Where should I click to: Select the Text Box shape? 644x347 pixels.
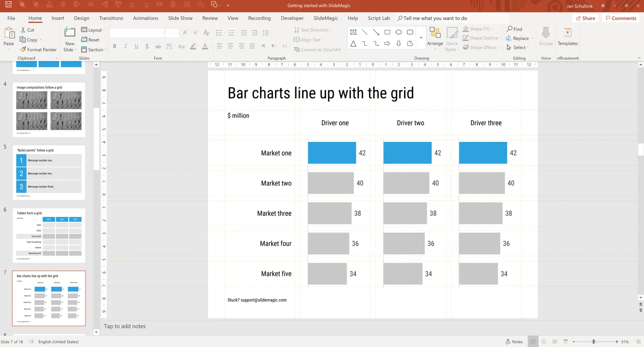point(353,32)
